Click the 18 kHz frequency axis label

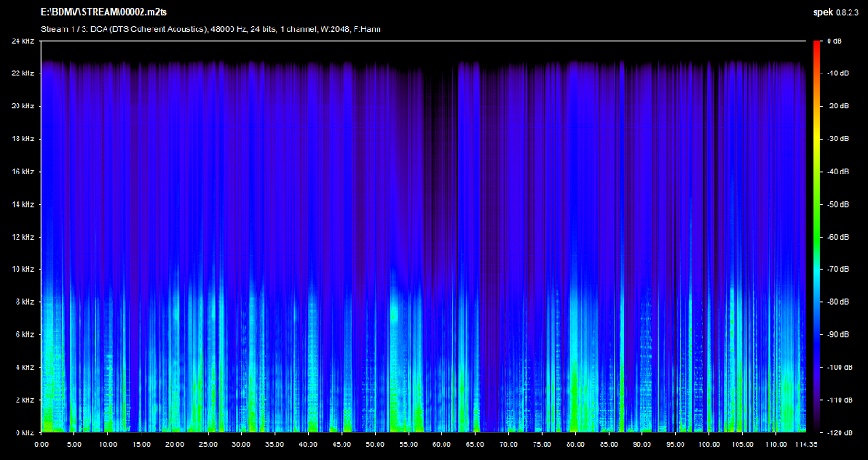22,139
